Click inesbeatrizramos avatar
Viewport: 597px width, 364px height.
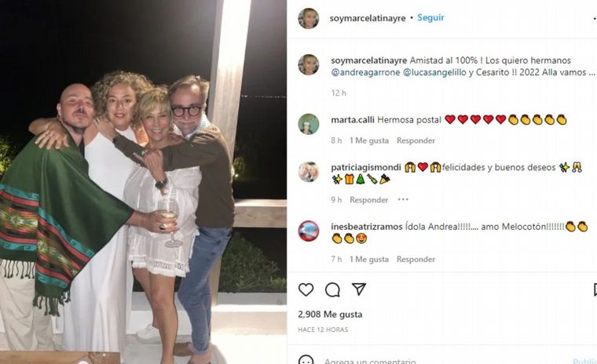pos(309,231)
